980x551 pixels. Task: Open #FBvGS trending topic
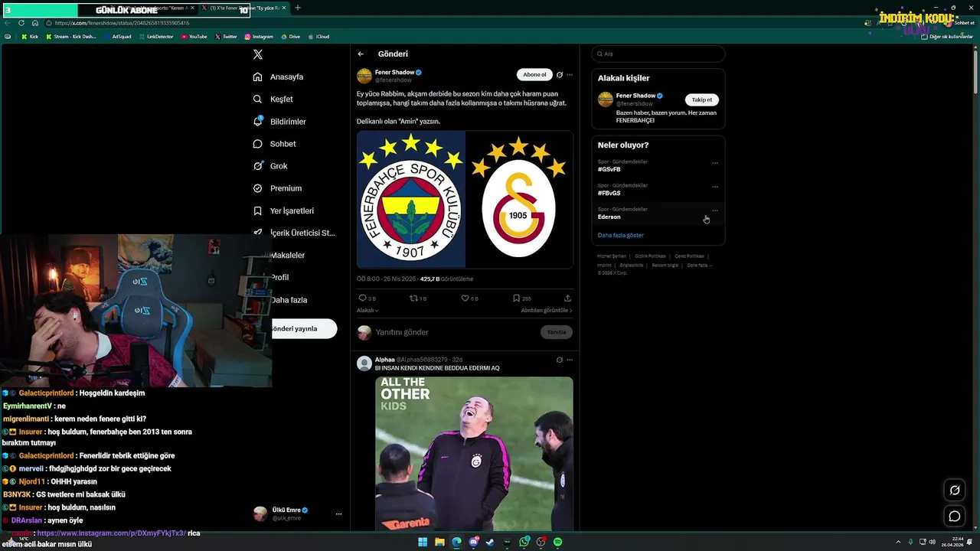(609, 193)
